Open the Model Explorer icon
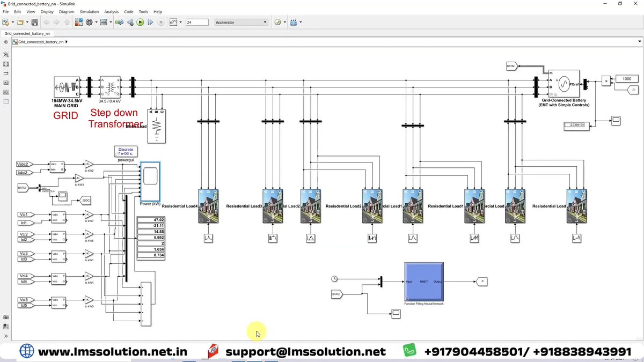 click(x=104, y=22)
